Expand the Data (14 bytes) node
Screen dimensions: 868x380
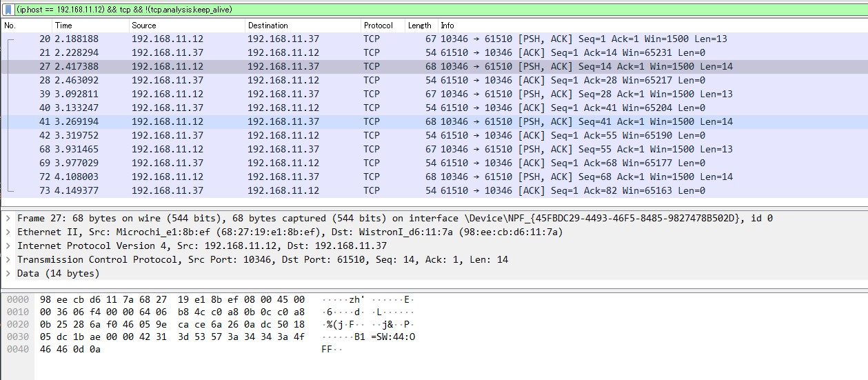pos(8,273)
